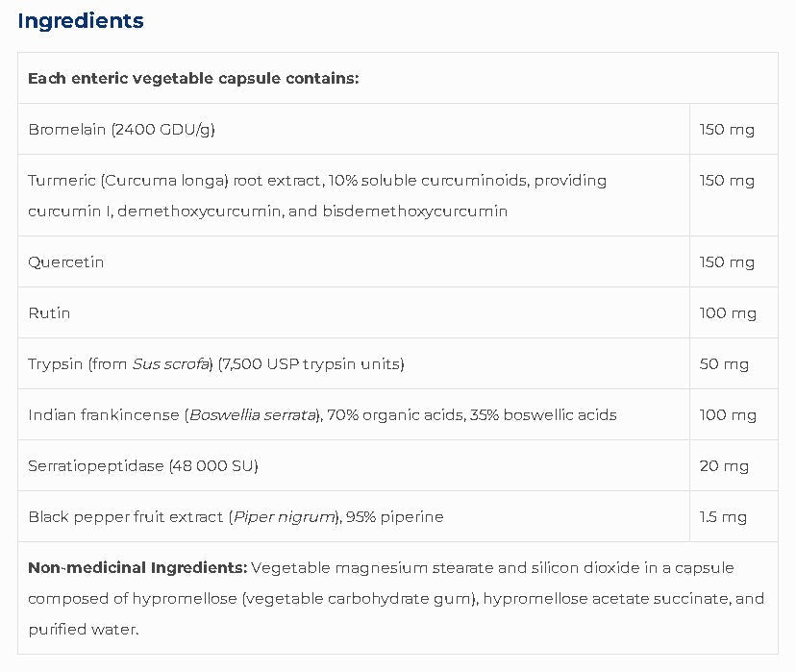Select the 20 mg Serratiopeptidase dosage
The height and width of the screenshot is (672, 796).
pos(724,465)
